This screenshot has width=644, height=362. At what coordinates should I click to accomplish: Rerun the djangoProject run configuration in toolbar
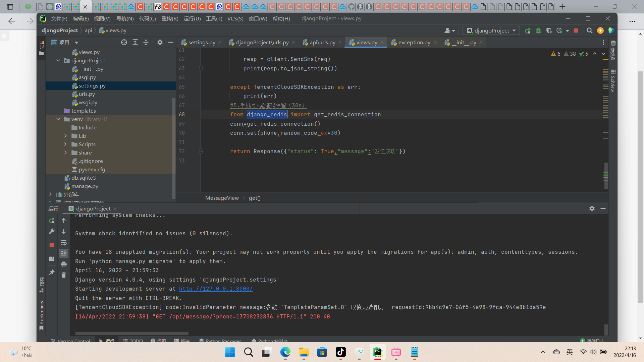[528, 31]
